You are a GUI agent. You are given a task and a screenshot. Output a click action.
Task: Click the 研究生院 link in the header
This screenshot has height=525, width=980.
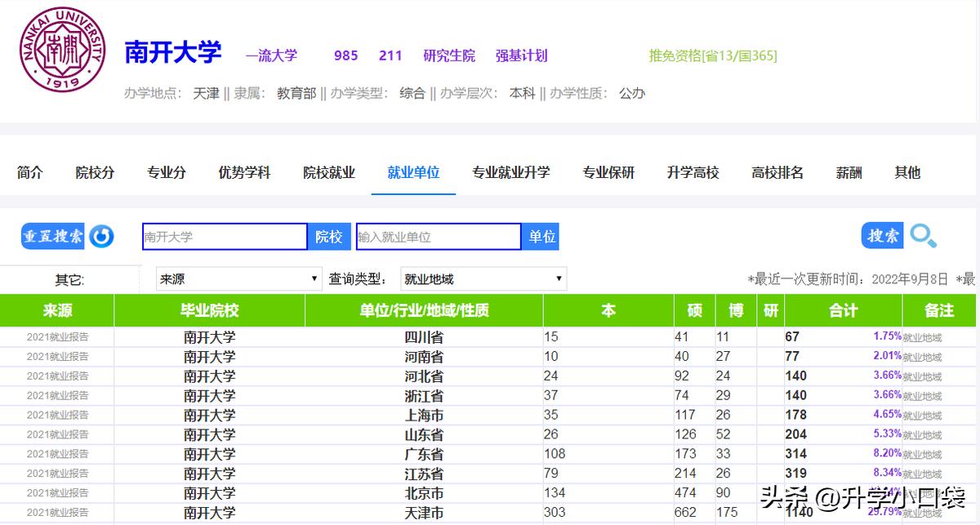coord(449,56)
